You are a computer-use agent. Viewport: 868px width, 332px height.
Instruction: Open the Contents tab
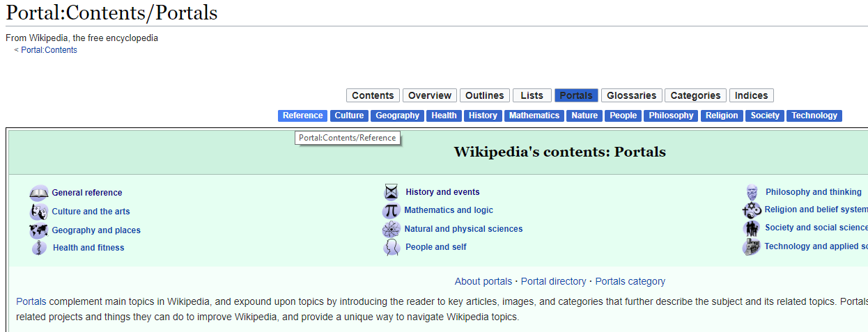tap(373, 96)
